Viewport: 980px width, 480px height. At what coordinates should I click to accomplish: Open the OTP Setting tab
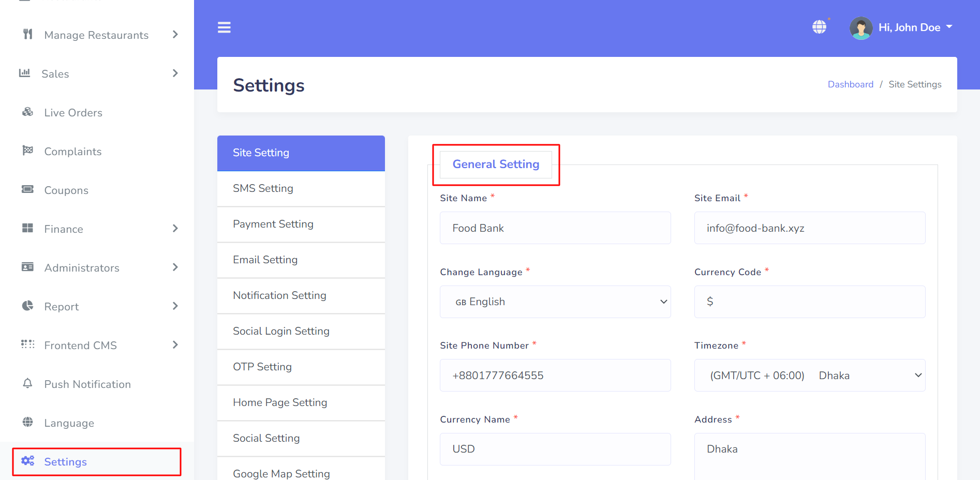point(301,367)
